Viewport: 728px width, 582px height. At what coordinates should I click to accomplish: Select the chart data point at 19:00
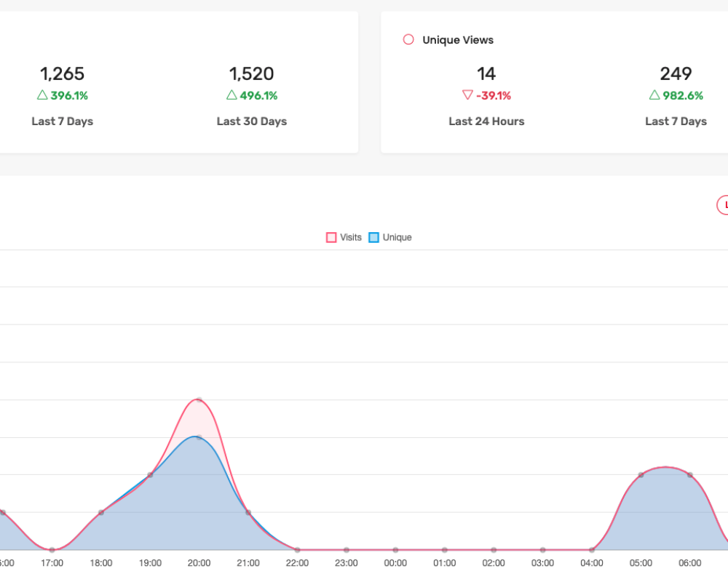pos(150,475)
